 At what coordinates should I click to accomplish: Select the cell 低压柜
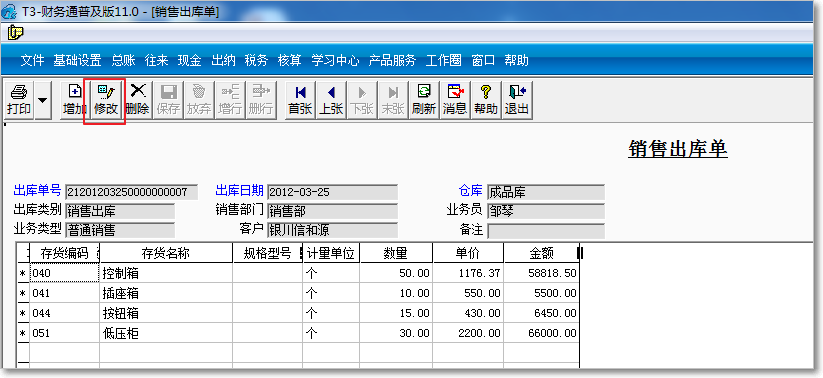pos(166,333)
